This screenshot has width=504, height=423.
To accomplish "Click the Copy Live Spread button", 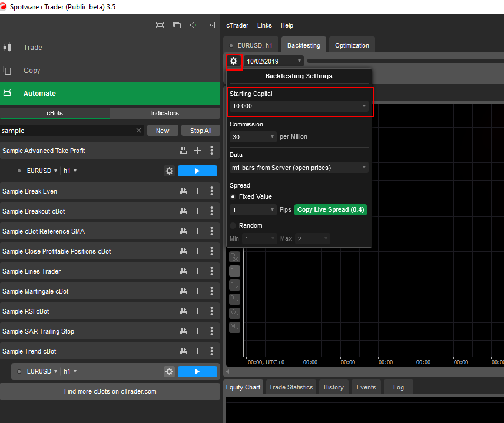I will pos(330,210).
